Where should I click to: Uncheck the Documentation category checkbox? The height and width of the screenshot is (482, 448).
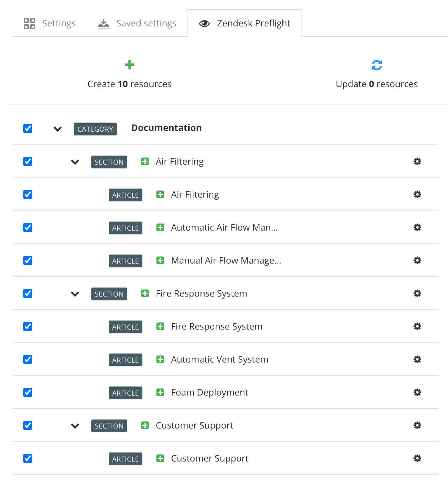pyautogui.click(x=27, y=128)
